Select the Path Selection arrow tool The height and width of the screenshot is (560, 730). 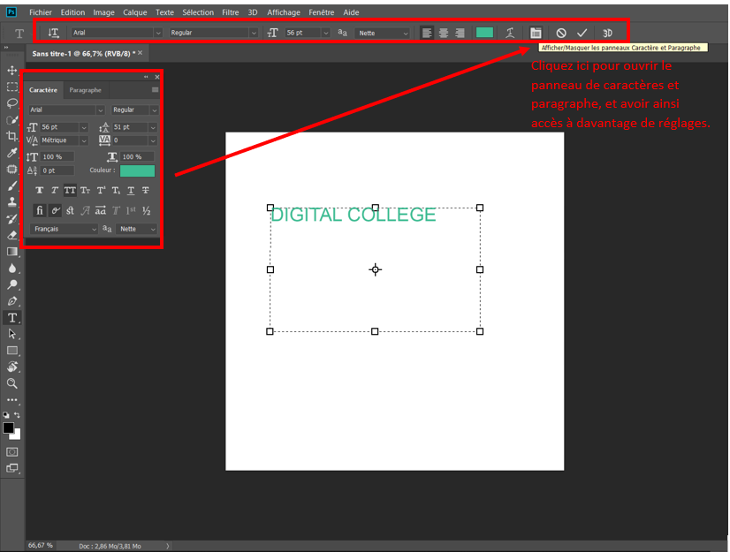click(x=12, y=335)
